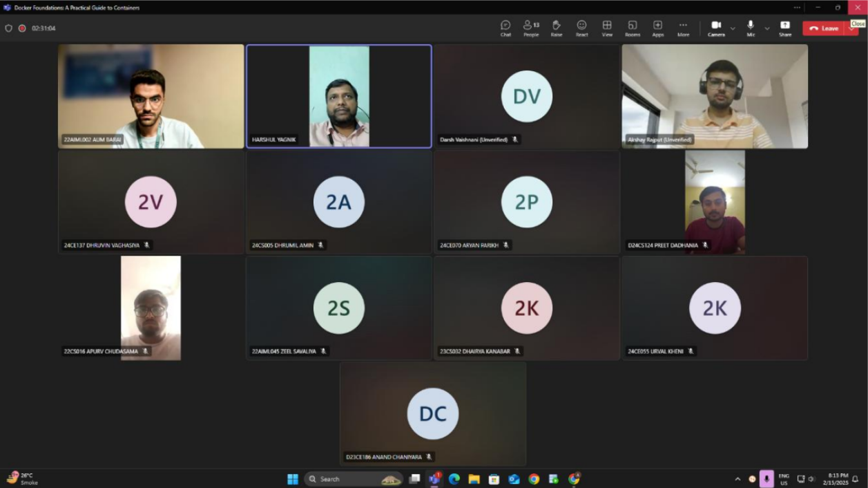Click the DC avatar of Anand Chaniyara
The height and width of the screenshot is (488, 868).
[433, 413]
